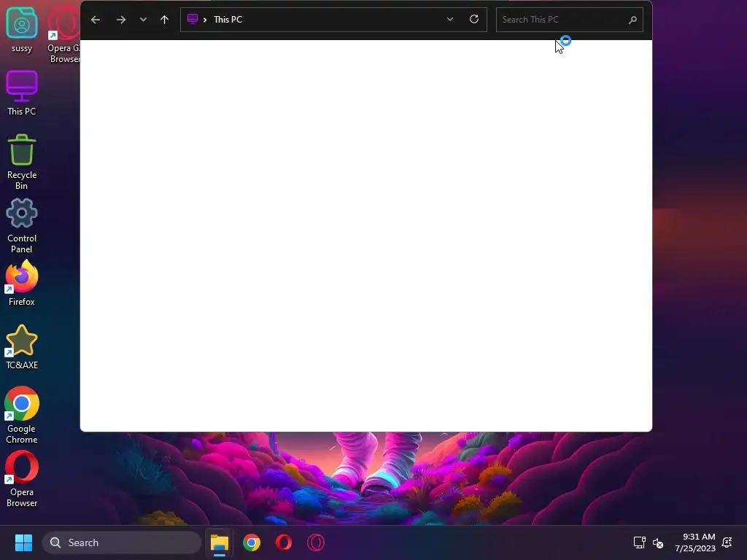Launch Opera GX from the taskbar
Image resolution: width=747 pixels, height=560 pixels.
(315, 542)
